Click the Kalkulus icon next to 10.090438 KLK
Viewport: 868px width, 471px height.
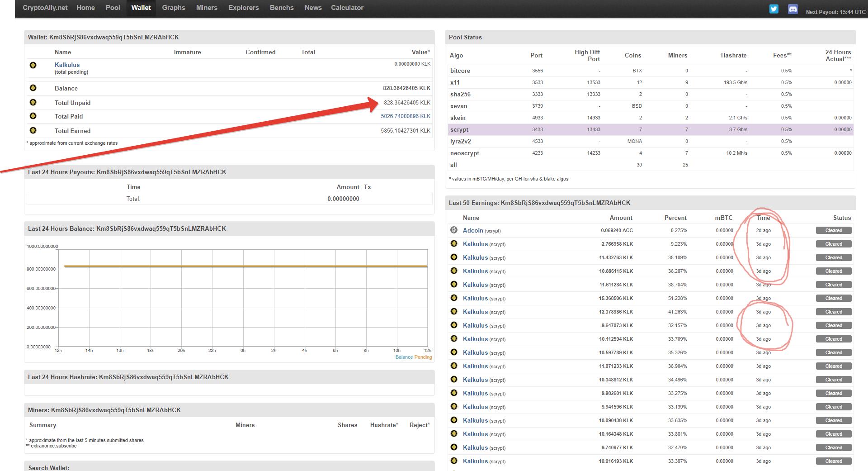click(454, 420)
